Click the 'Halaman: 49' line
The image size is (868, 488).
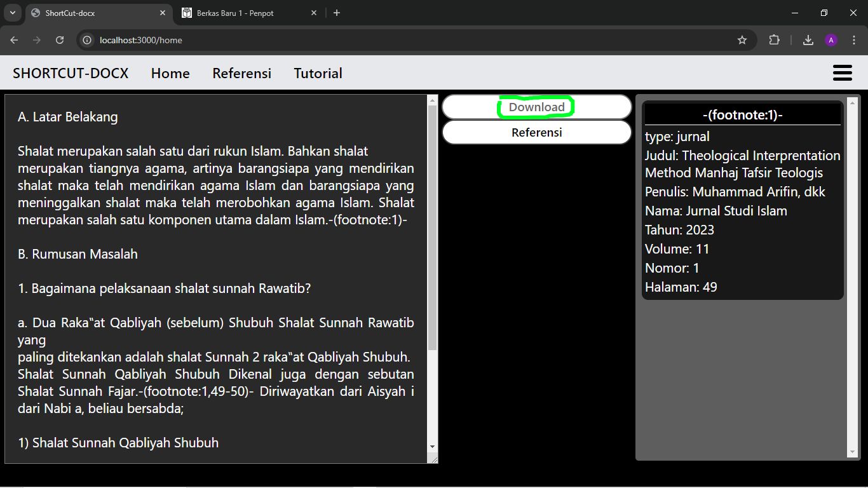click(x=681, y=287)
